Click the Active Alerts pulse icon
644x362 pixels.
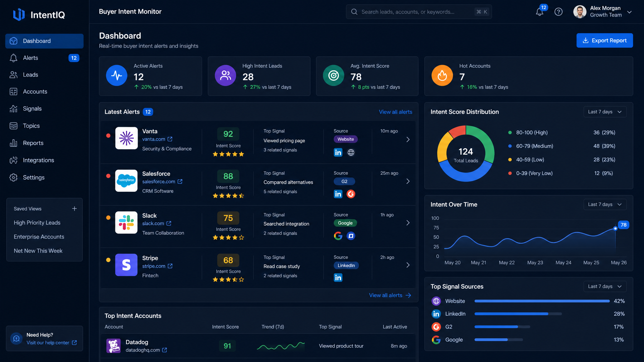click(117, 75)
